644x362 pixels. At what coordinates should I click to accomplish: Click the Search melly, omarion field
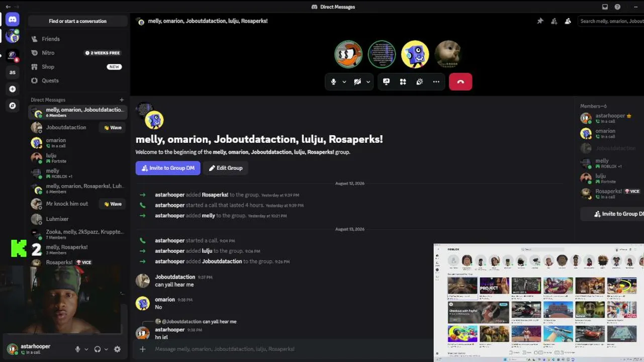(x=611, y=21)
